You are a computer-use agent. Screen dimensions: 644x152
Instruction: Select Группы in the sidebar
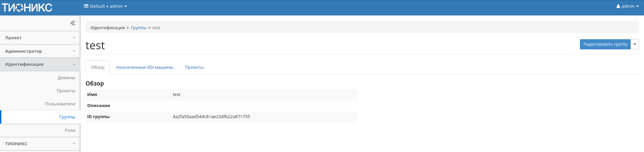[67, 117]
